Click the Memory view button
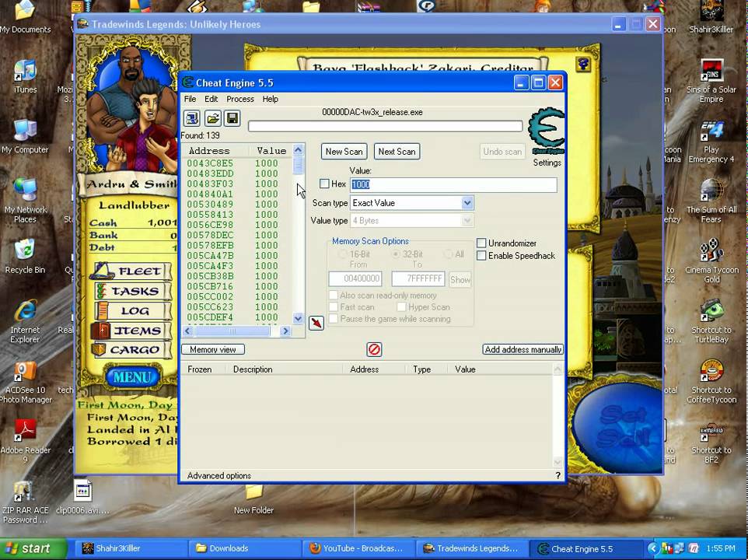The image size is (748, 560). point(213,350)
